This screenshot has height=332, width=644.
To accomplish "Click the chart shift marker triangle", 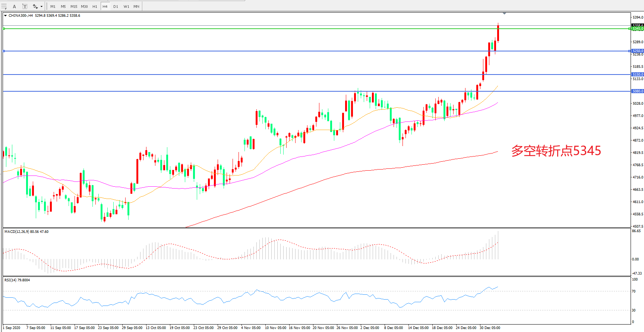I will point(504,13).
